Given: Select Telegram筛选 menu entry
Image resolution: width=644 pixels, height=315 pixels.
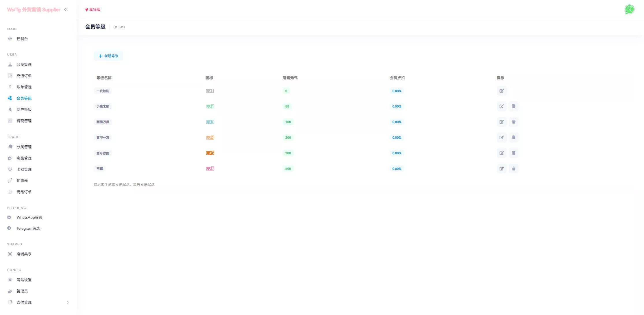Looking at the screenshot, I should (28, 228).
